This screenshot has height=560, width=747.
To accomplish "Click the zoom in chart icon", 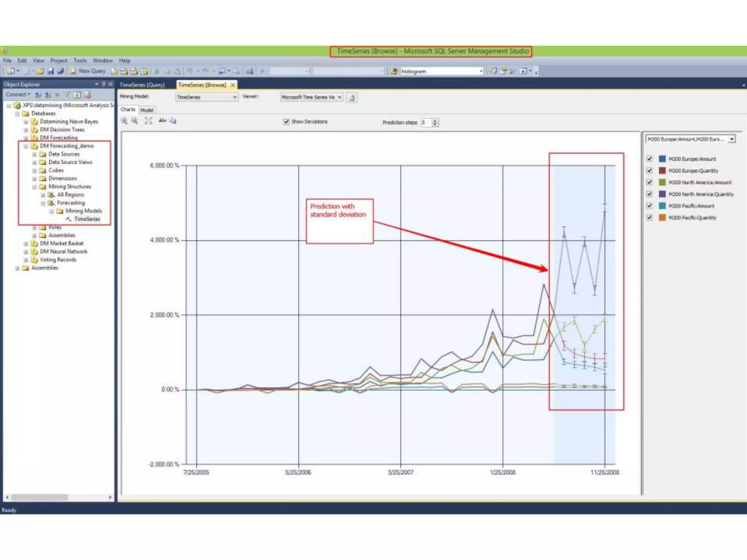I will tap(124, 121).
